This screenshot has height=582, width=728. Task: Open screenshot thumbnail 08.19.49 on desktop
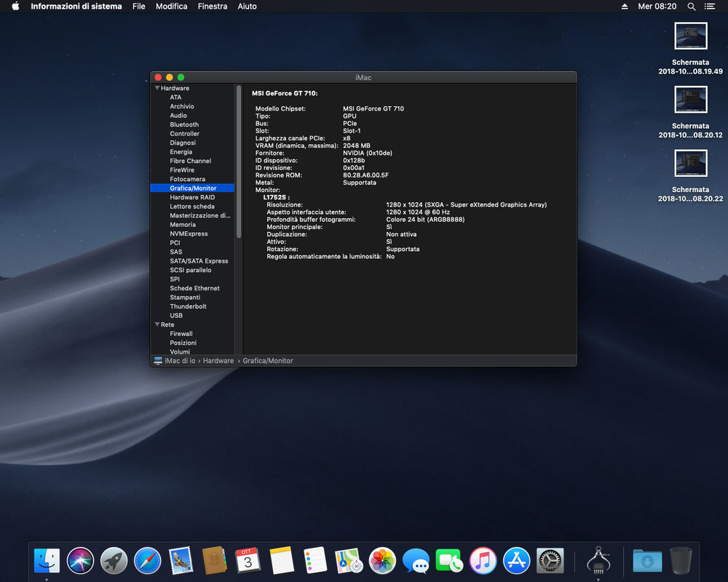pos(690,36)
